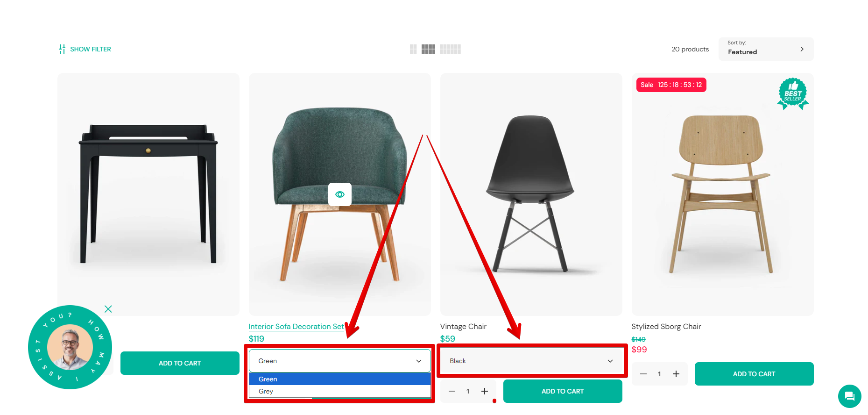Switch to six-column grid view
The image size is (868, 415).
(450, 49)
